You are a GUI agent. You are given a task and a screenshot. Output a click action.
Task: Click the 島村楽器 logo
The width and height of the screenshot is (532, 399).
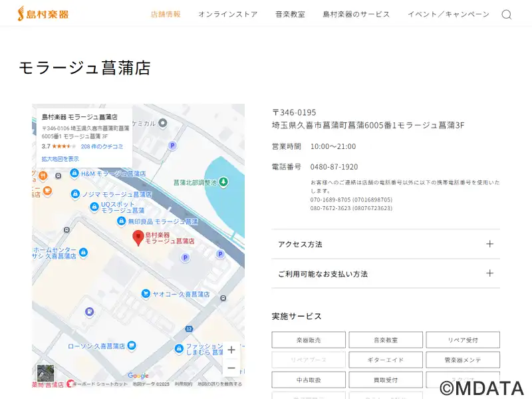pyautogui.click(x=43, y=13)
